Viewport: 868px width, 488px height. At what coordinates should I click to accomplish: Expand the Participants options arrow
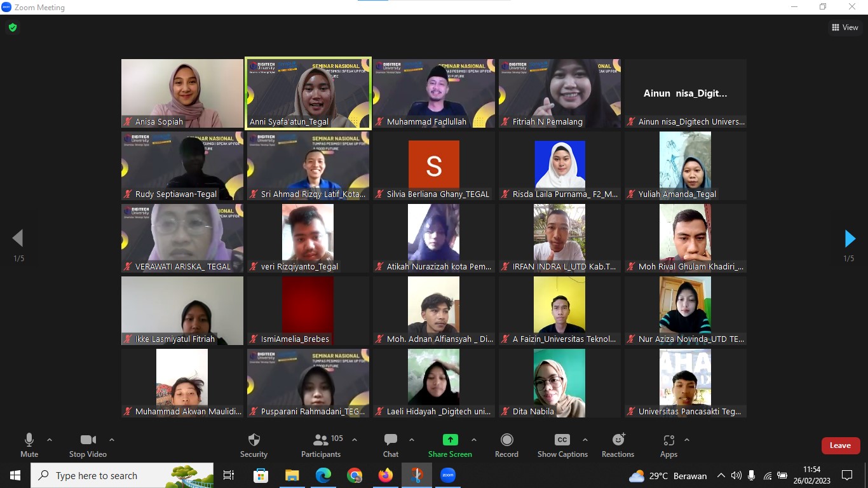click(x=355, y=440)
